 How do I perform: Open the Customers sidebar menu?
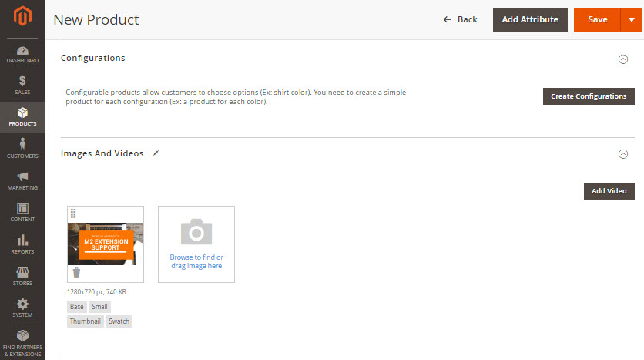(x=22, y=149)
